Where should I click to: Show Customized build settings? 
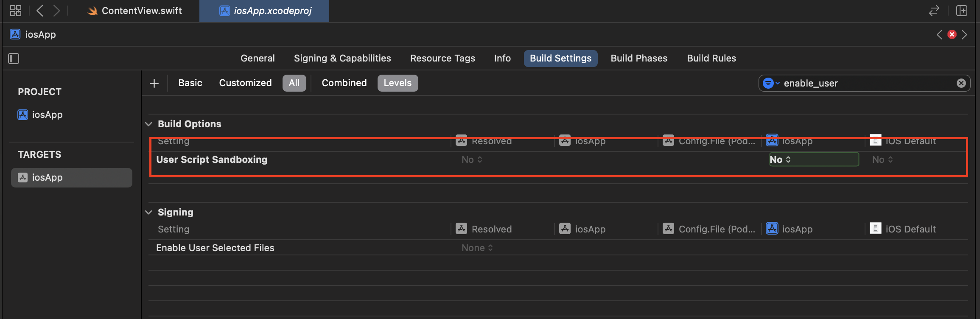pos(245,83)
